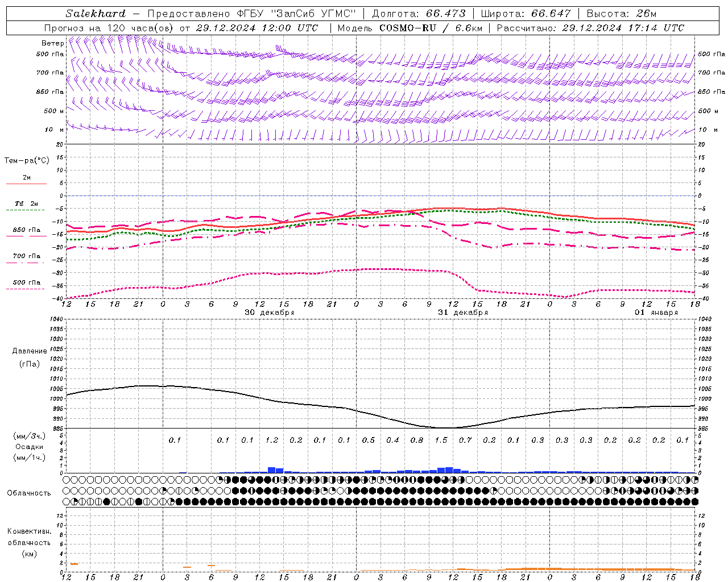Screen dimensions: 728x582
Task: Click the 1.2 precipitation value
Action: click(x=272, y=440)
